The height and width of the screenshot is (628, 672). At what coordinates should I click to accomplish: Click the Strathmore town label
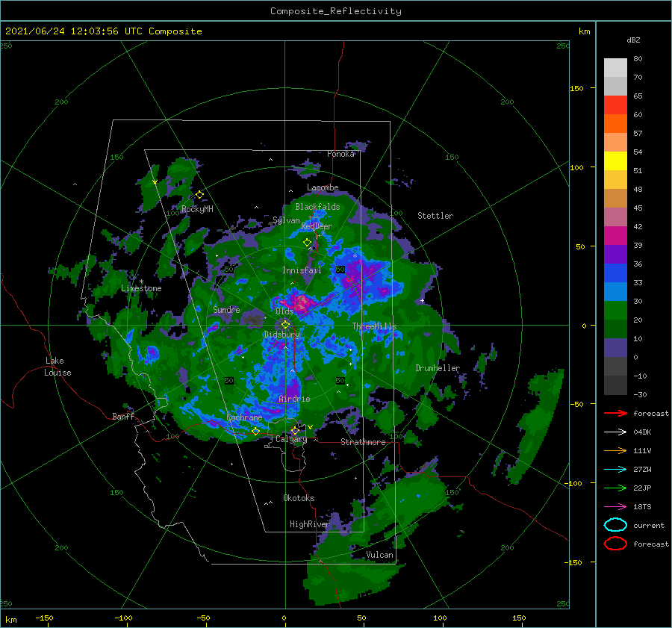click(x=363, y=442)
